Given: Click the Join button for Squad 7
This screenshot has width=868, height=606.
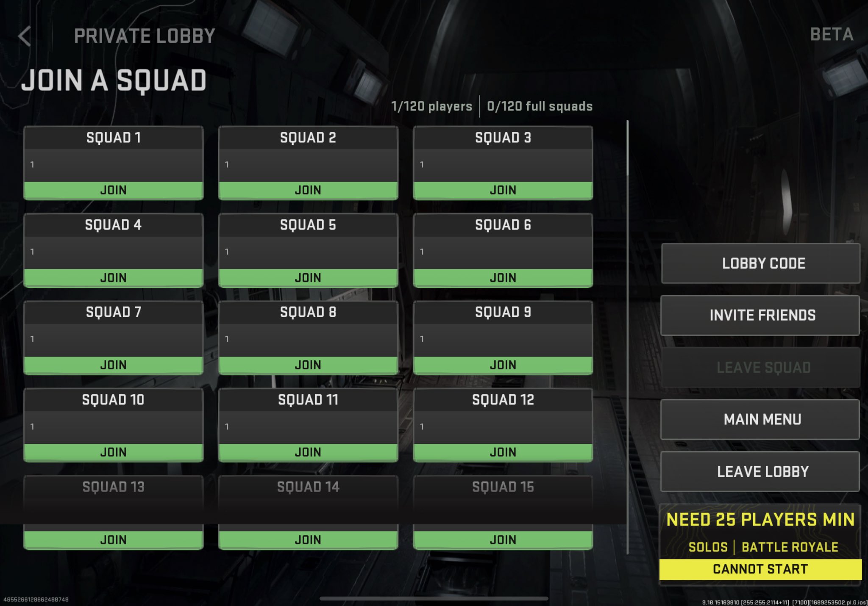Looking at the screenshot, I should tap(114, 365).
